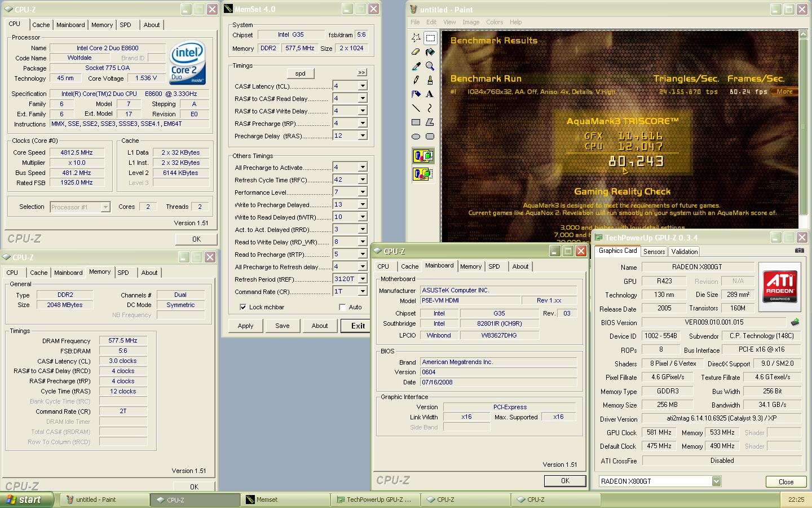Open RAS# to CAS# Read Delay dropdown
The width and height of the screenshot is (812, 508).
pos(363,98)
